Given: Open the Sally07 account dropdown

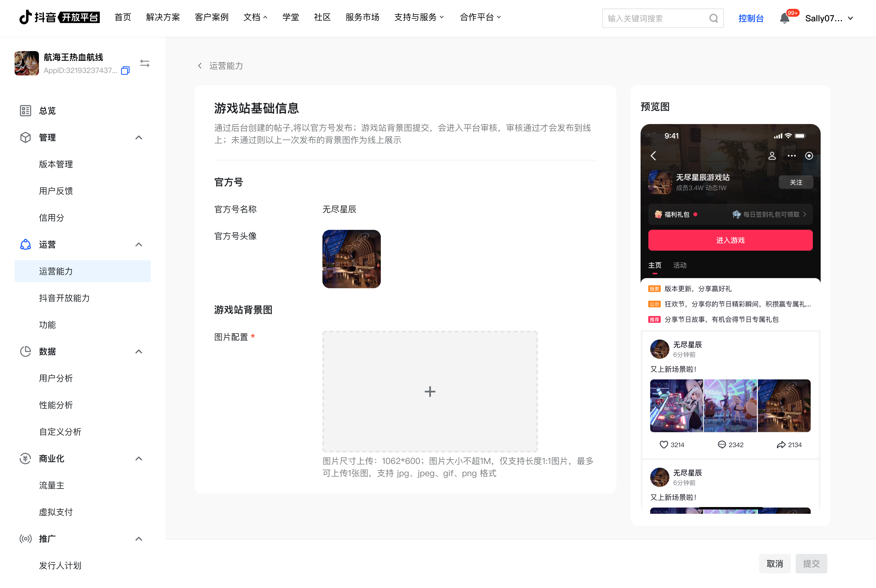Looking at the screenshot, I should [x=829, y=18].
